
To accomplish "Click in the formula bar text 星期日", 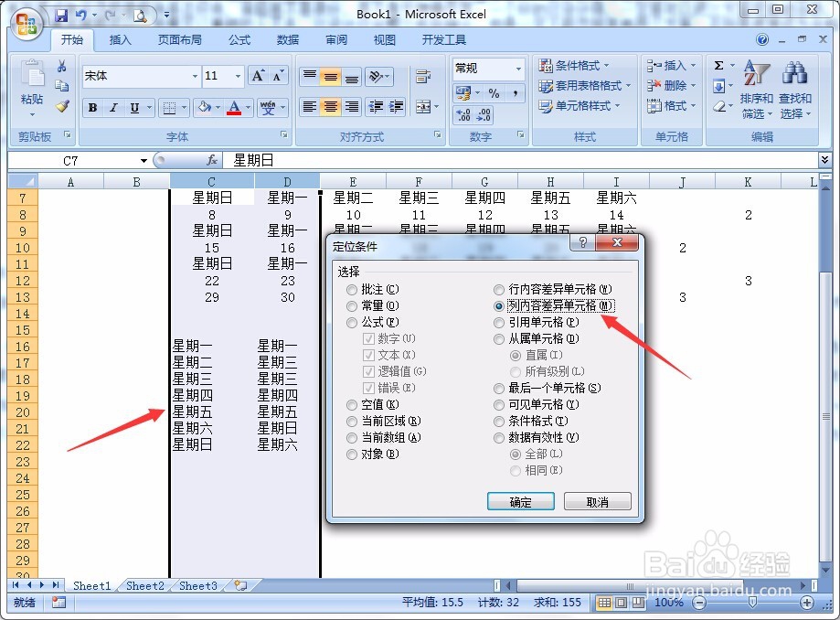I will (x=253, y=160).
